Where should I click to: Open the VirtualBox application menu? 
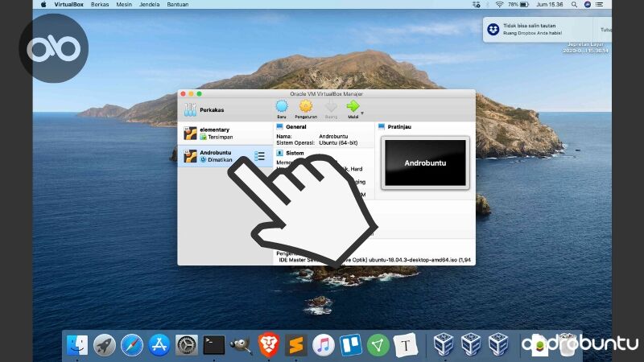coord(69,5)
